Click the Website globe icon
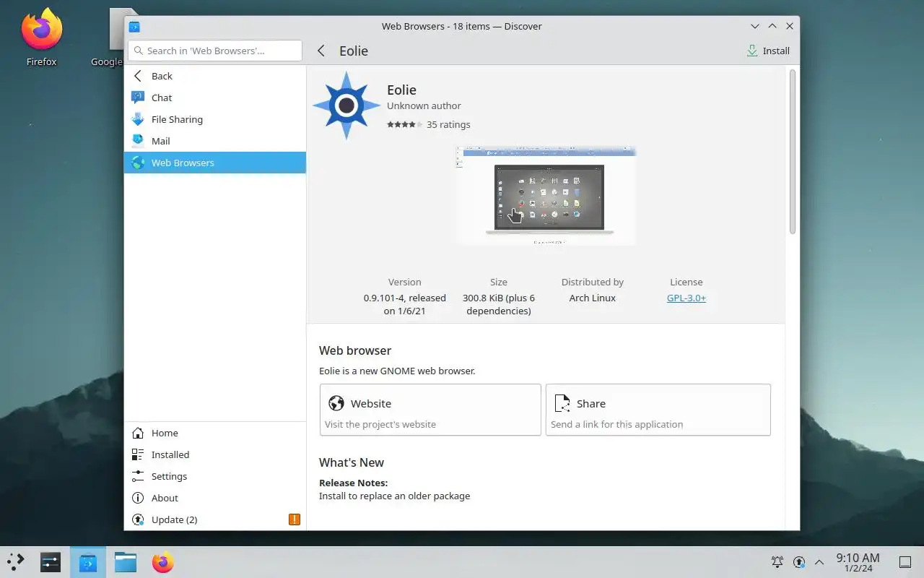924x578 pixels. tap(336, 403)
